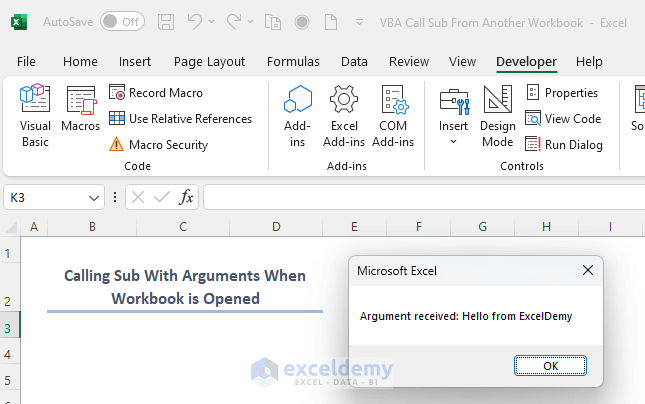Select the Developer tab
Viewport: 645px width, 404px height.
tap(527, 62)
